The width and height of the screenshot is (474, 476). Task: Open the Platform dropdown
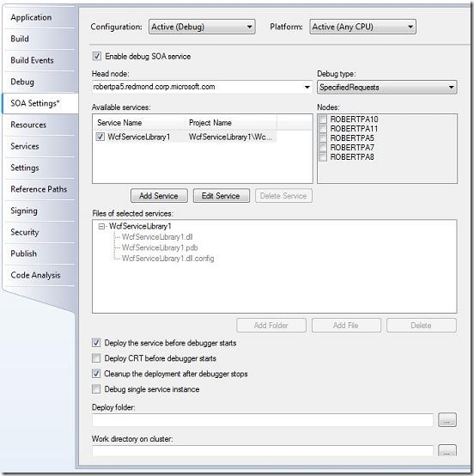362,27
